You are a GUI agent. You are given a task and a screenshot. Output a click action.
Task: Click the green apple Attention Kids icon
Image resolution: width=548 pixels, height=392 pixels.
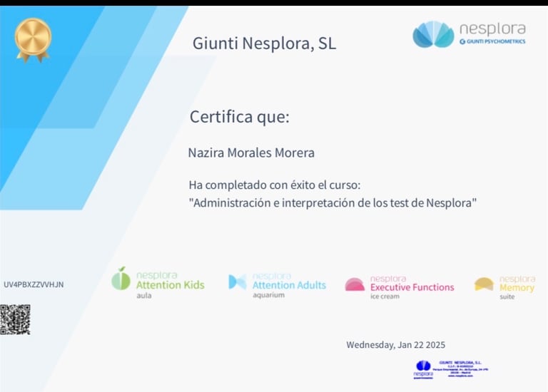(121, 279)
